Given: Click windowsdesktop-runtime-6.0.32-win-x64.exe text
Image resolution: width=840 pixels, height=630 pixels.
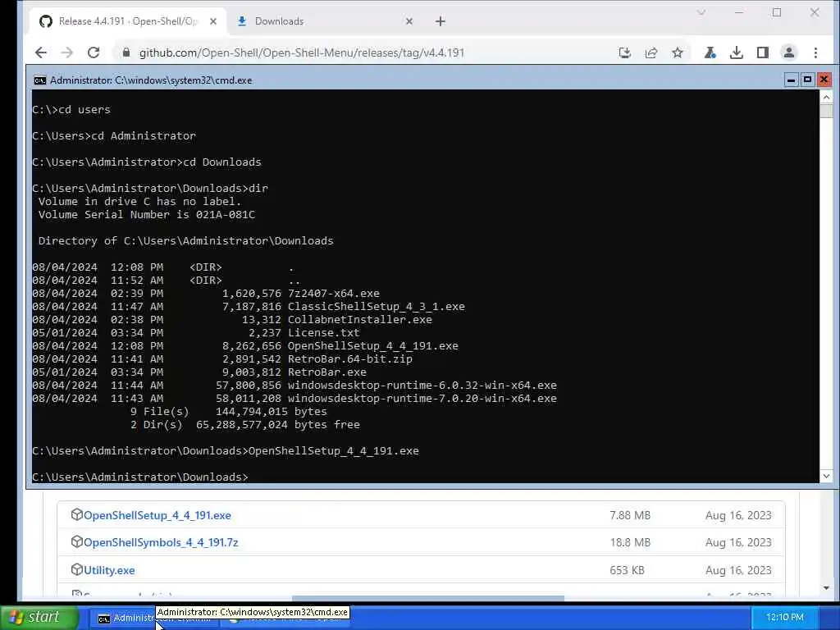Looking at the screenshot, I should (422, 386).
